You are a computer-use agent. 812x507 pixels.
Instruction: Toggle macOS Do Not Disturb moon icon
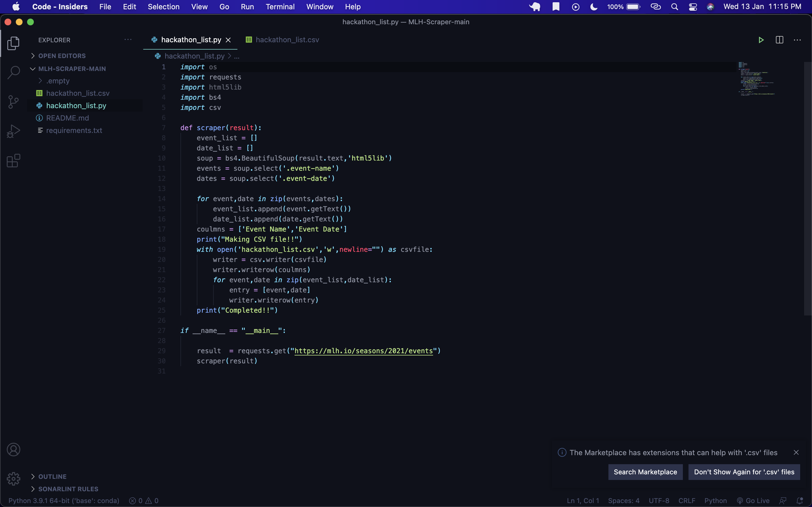pos(594,7)
